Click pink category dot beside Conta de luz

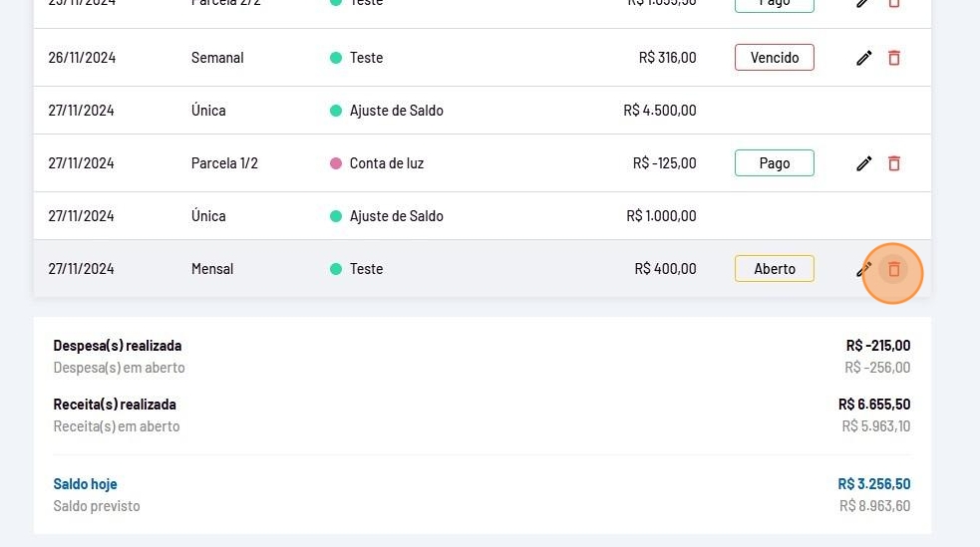[x=336, y=163]
